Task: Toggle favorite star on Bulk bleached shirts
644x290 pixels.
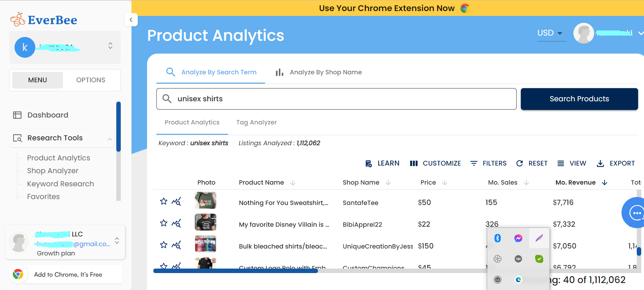Action: click(164, 245)
